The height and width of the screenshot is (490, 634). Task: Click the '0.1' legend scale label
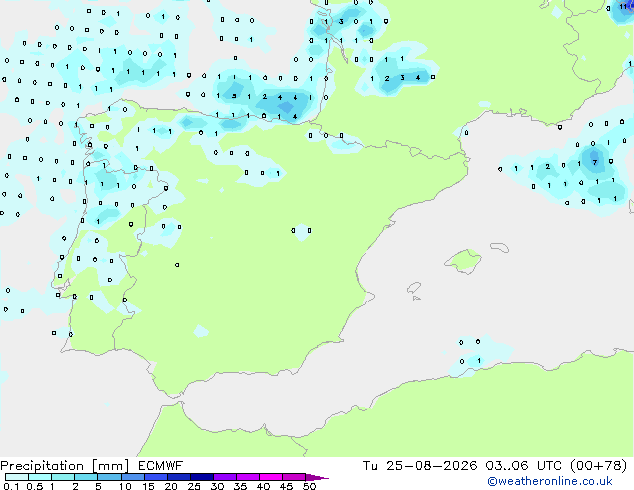[x=11, y=486]
